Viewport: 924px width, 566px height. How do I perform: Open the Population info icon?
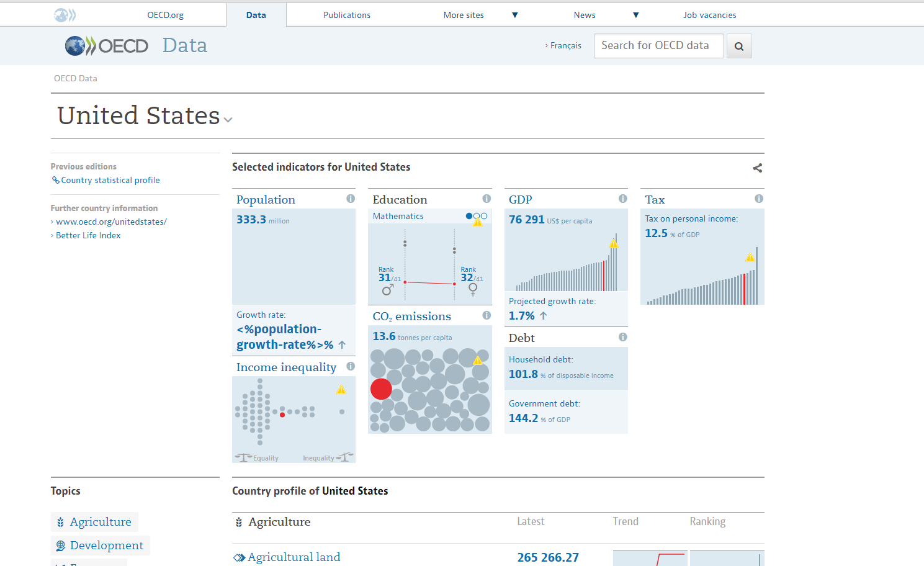coord(351,199)
